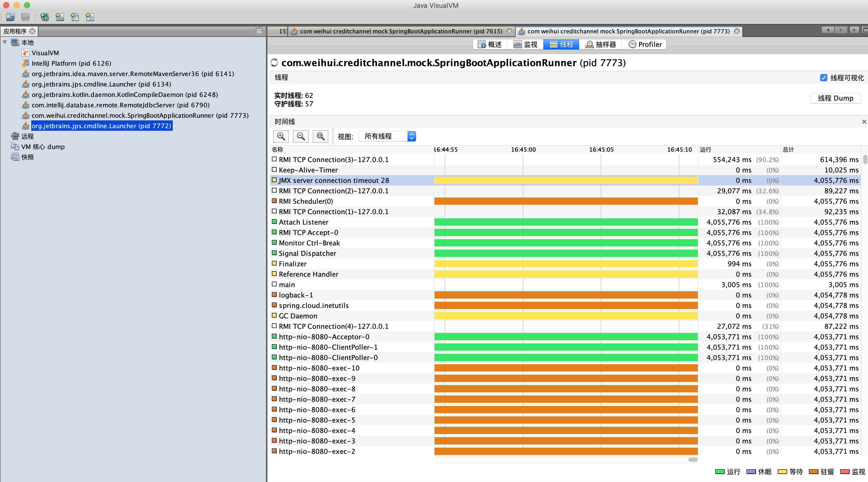868x482 pixels.
Task: Click the green 运行 legend color swatch
Action: pos(719,472)
